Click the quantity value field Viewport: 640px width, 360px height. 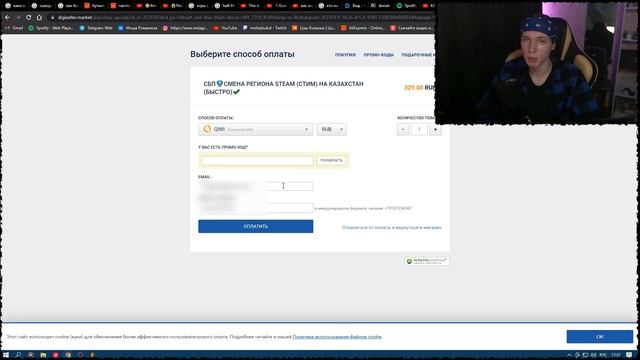click(419, 129)
